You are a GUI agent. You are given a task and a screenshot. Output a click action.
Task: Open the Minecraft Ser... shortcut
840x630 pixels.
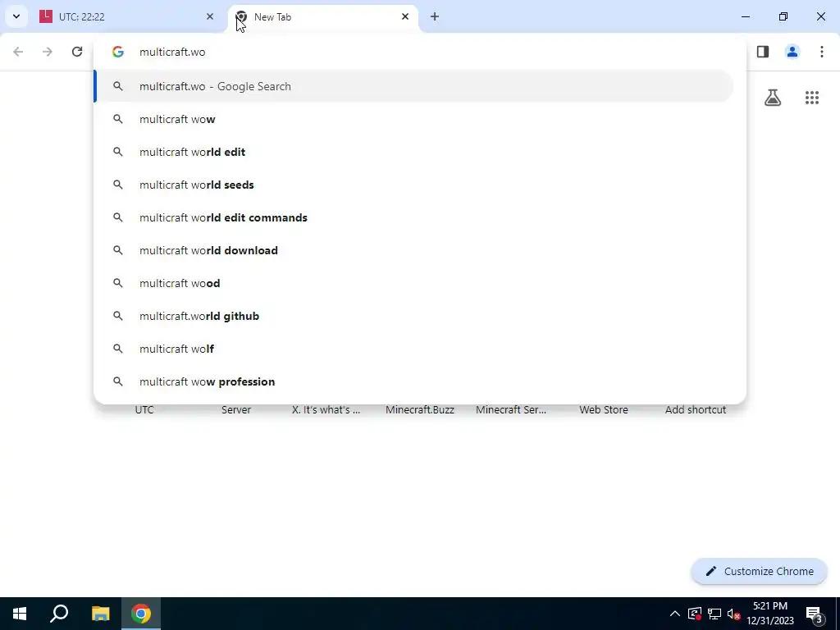[x=511, y=409]
